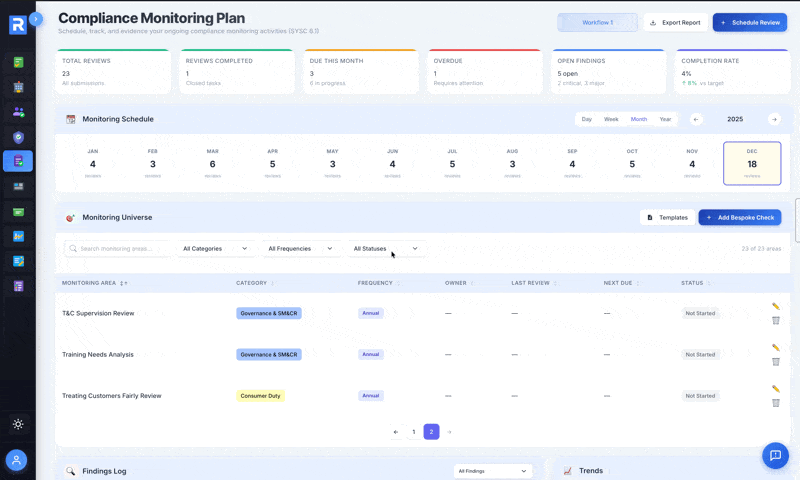Click pagination next arrow

pos(449,432)
